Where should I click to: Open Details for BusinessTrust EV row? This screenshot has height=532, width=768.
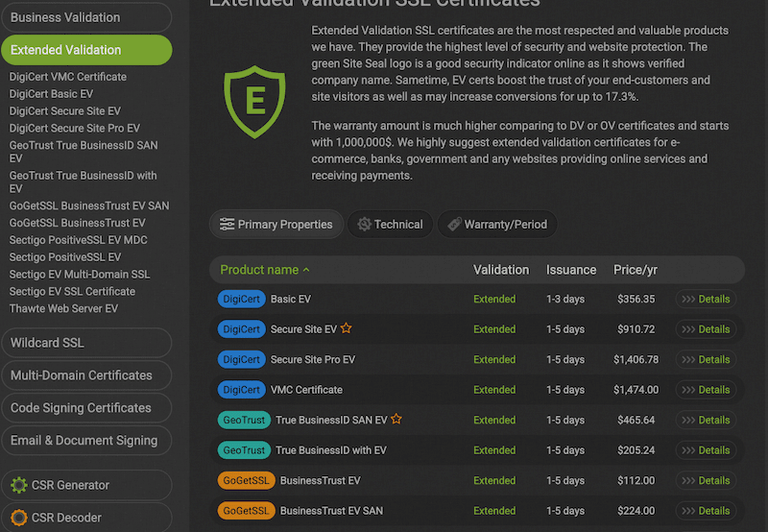point(706,480)
